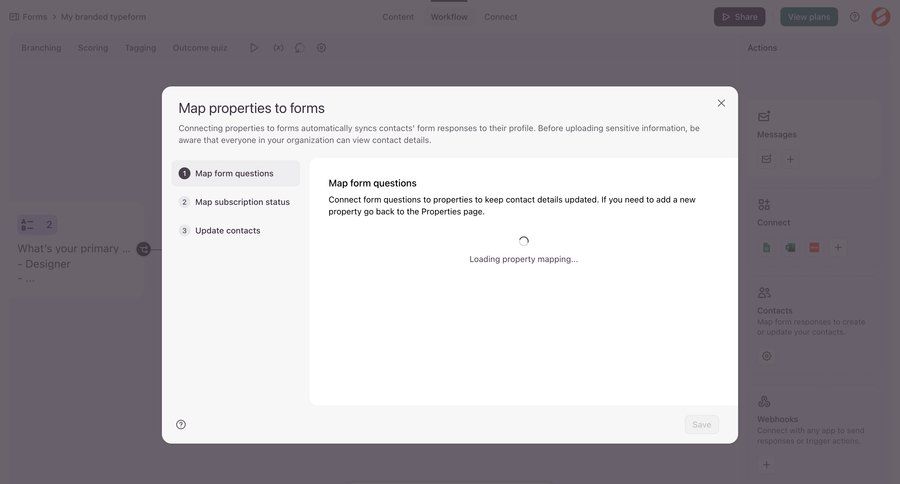Open the Tagging option

141,48
